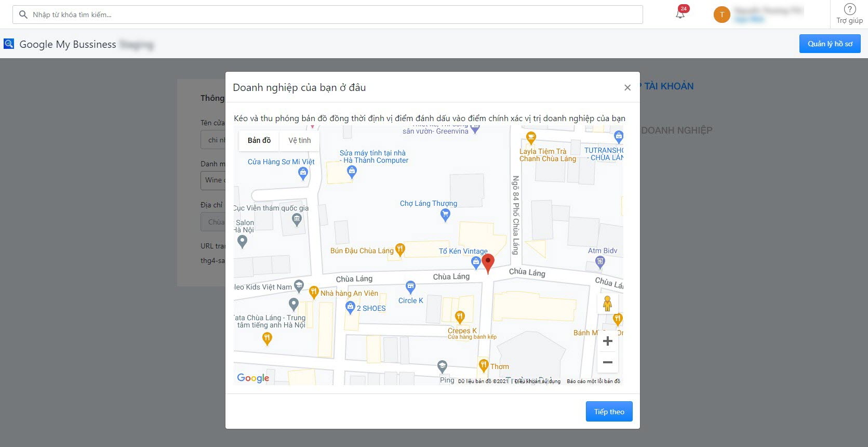
Task: Select the Cục Viễn thám quốc gia pin
Action: [x=297, y=221]
